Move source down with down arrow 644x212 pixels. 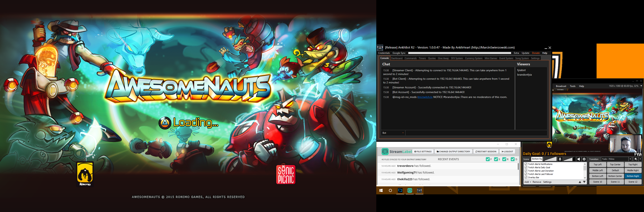[584, 182]
